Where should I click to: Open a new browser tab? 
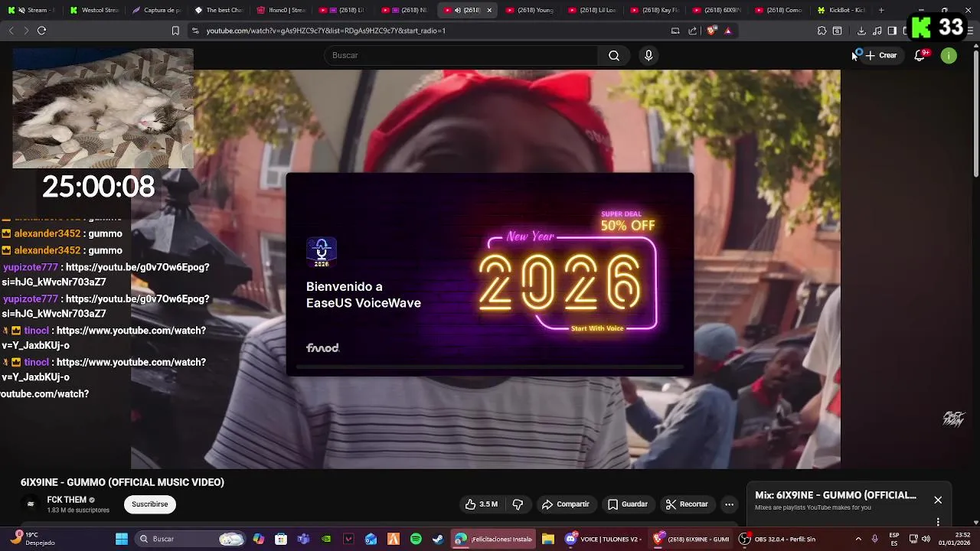click(x=881, y=10)
